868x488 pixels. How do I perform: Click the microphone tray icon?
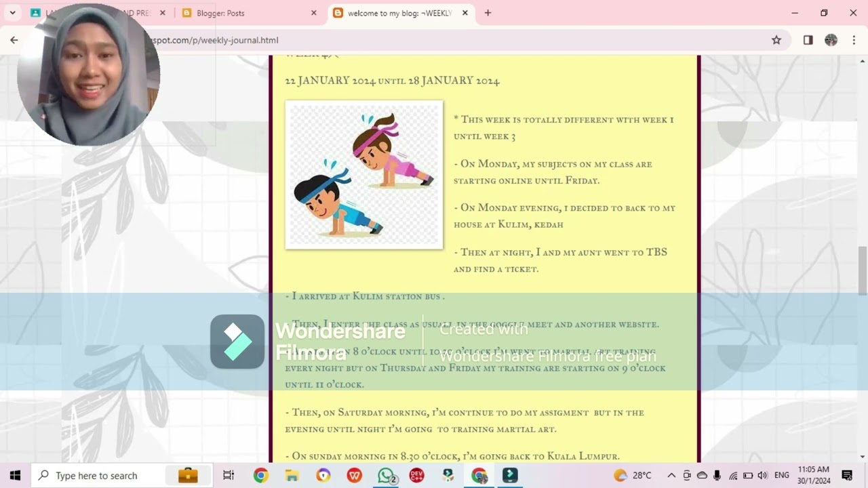(717, 475)
